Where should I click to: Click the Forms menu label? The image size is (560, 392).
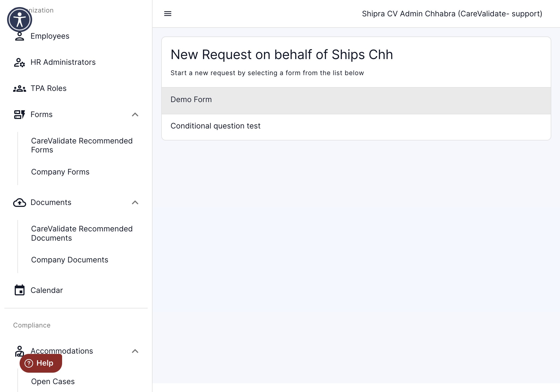coord(41,115)
